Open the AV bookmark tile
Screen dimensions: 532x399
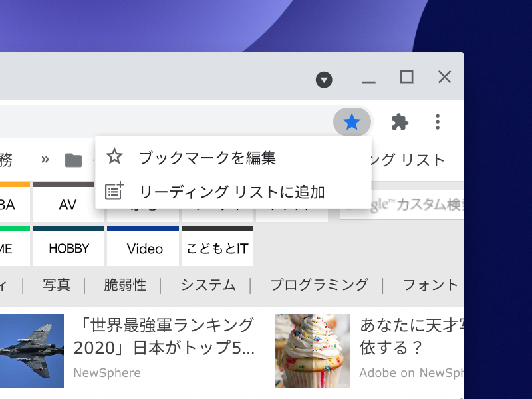click(x=66, y=204)
